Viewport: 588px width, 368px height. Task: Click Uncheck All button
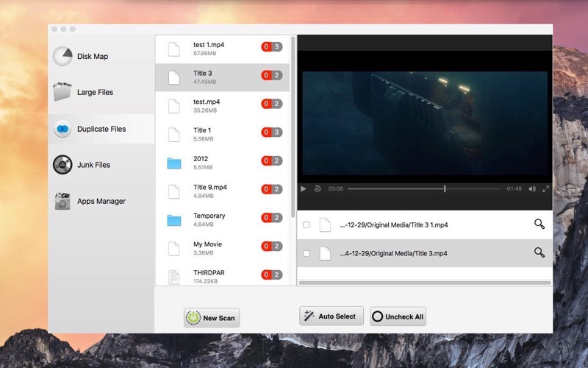coord(398,316)
